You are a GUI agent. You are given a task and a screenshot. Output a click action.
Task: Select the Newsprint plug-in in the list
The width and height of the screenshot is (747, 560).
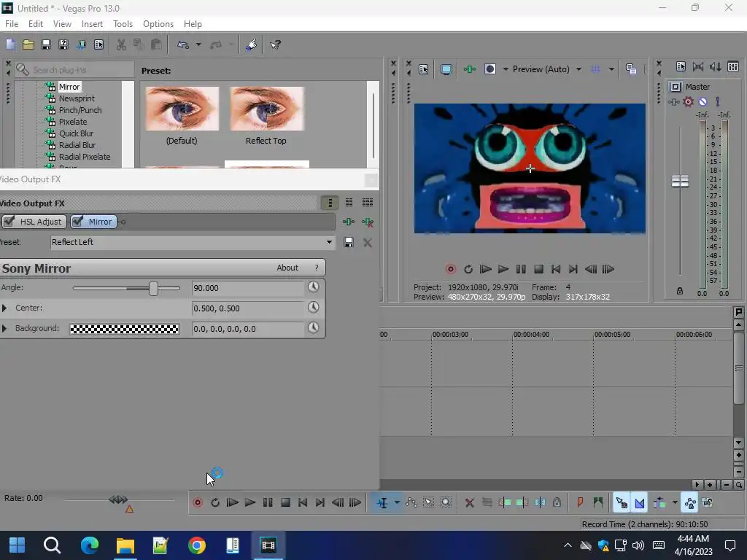coord(76,98)
